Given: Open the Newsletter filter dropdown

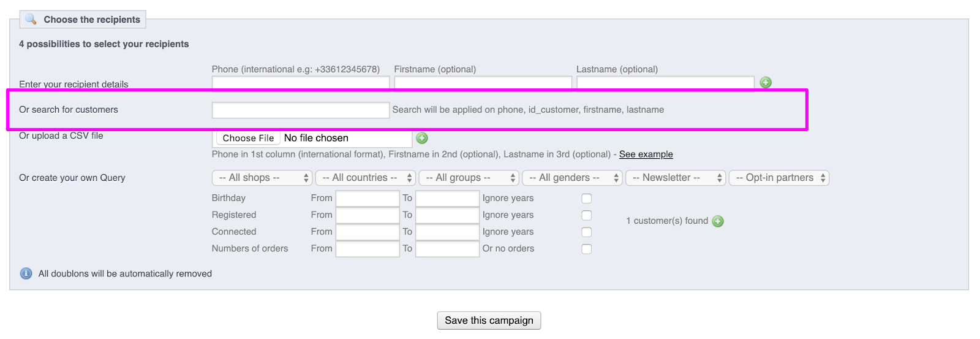Looking at the screenshot, I should (x=676, y=178).
